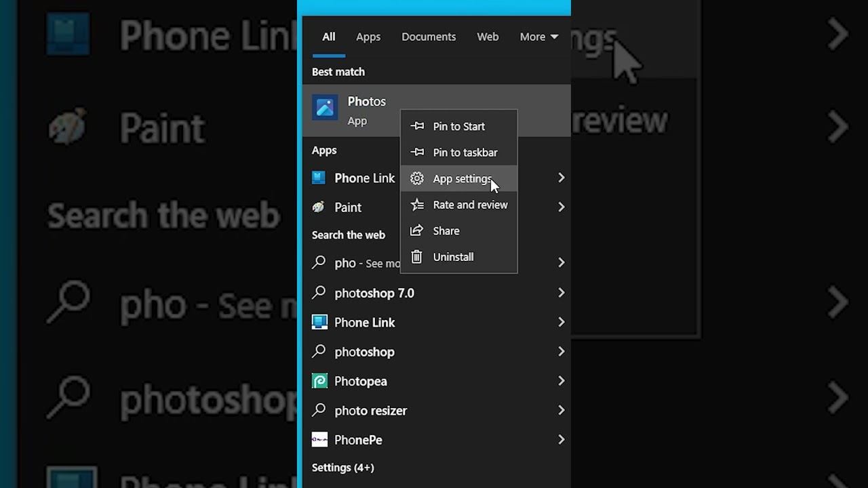Screen dimensions: 868x488
Task: Click the pin icon beside Pin to taskbar
Action: (x=417, y=152)
